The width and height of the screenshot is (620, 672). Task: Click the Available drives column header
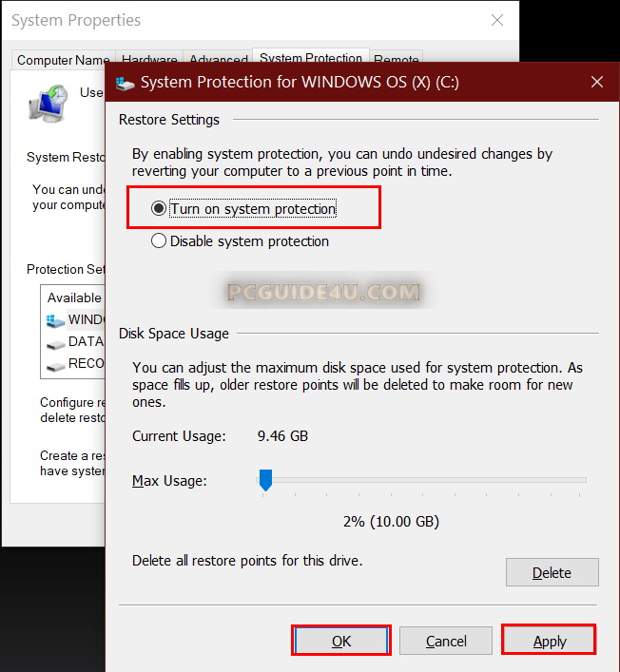point(74,298)
